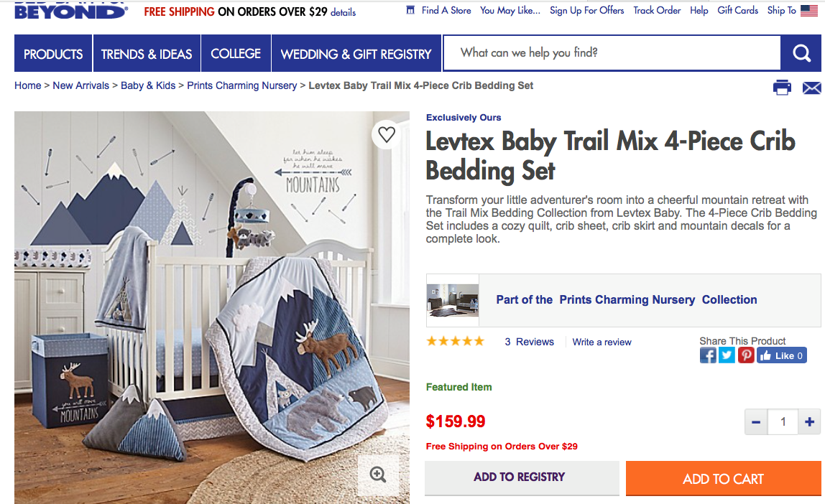Screen dimensions: 825x504
Task: Open the 3 Reviews link
Action: pos(530,342)
